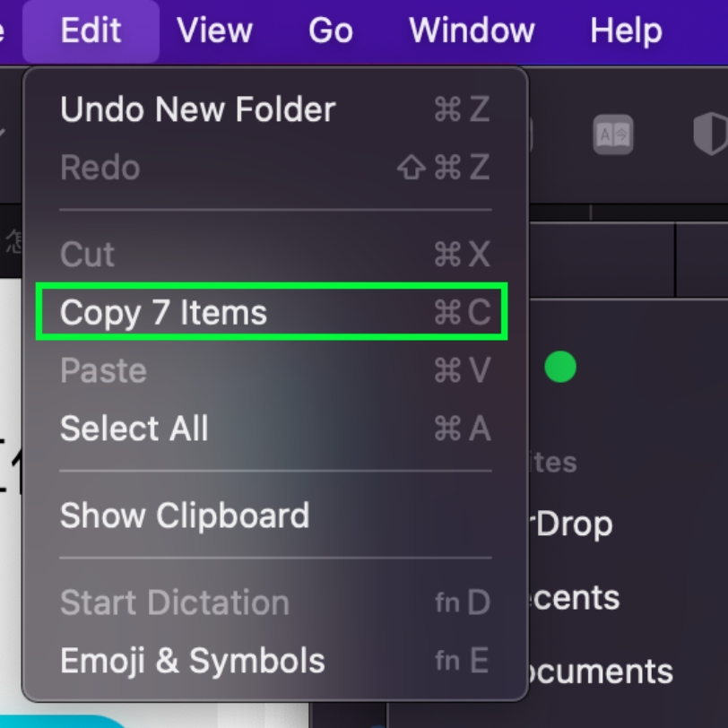Click the Start Dictation entry

pos(275,602)
